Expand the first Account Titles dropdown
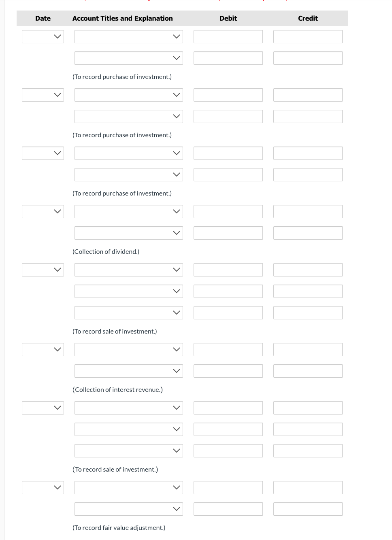Viewport: 392px width, 540px height. tap(128, 36)
